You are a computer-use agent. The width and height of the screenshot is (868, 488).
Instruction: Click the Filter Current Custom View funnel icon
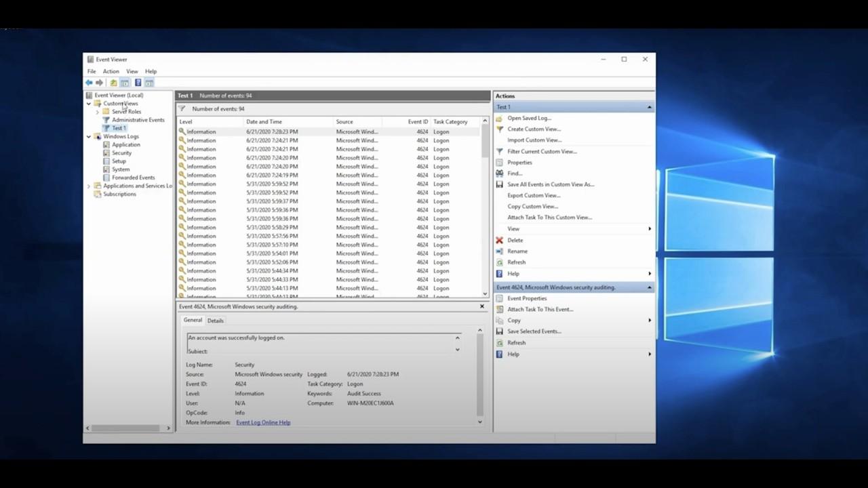pyautogui.click(x=500, y=151)
